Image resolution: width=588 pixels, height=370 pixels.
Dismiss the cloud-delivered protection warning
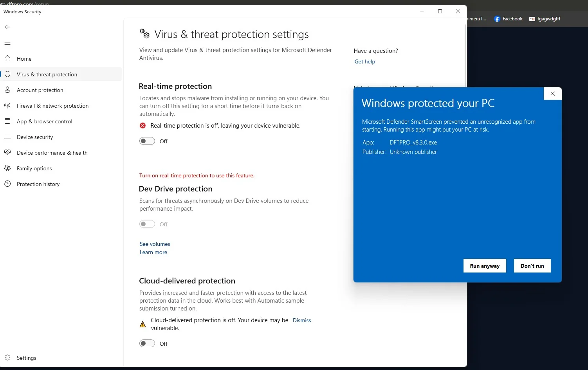[302, 320]
